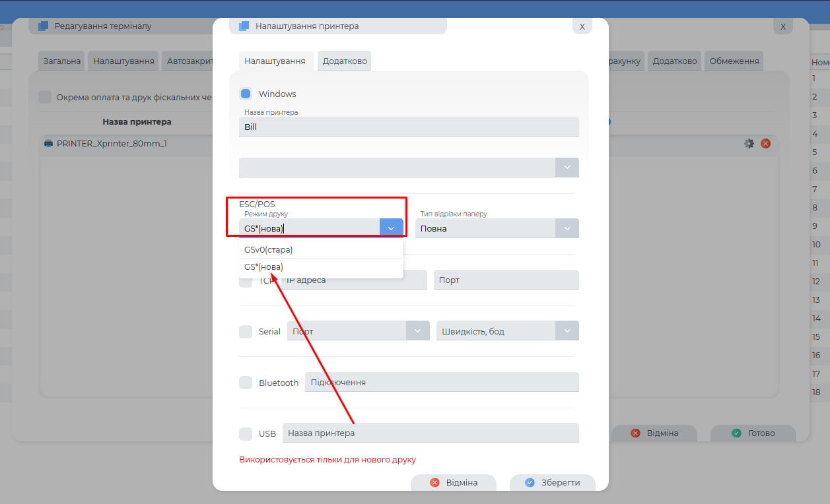Close the Налаштування принтера dialog with X

582,26
